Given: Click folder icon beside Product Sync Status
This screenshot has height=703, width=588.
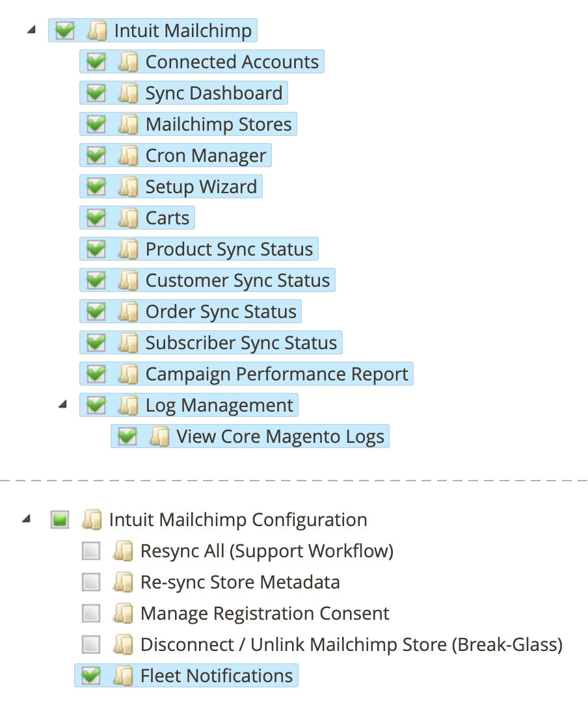Looking at the screenshot, I should click(129, 249).
